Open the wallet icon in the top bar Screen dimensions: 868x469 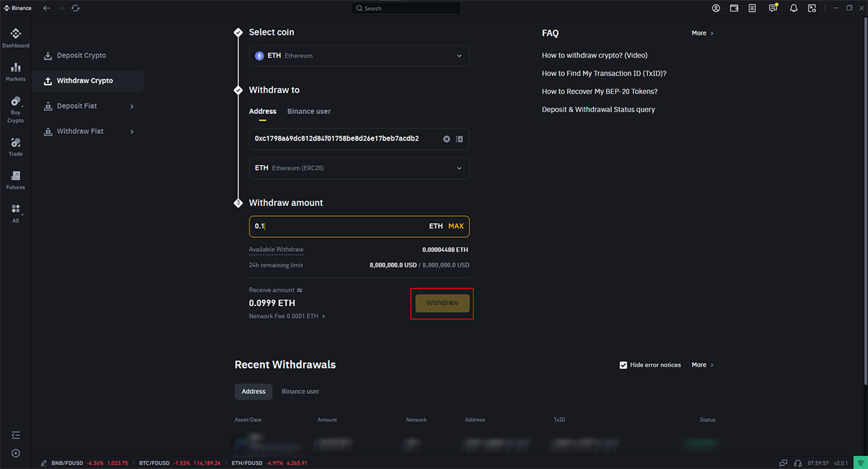tap(734, 8)
